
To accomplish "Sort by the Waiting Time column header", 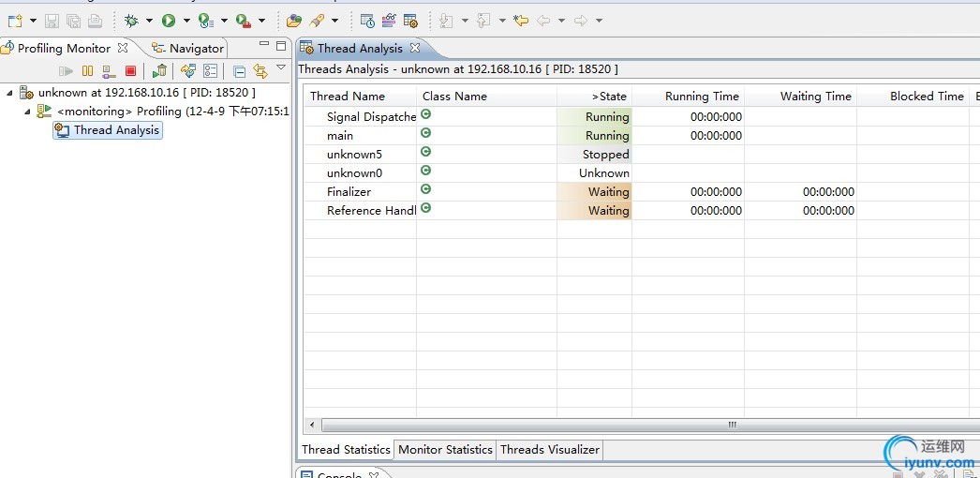I will (801, 97).
